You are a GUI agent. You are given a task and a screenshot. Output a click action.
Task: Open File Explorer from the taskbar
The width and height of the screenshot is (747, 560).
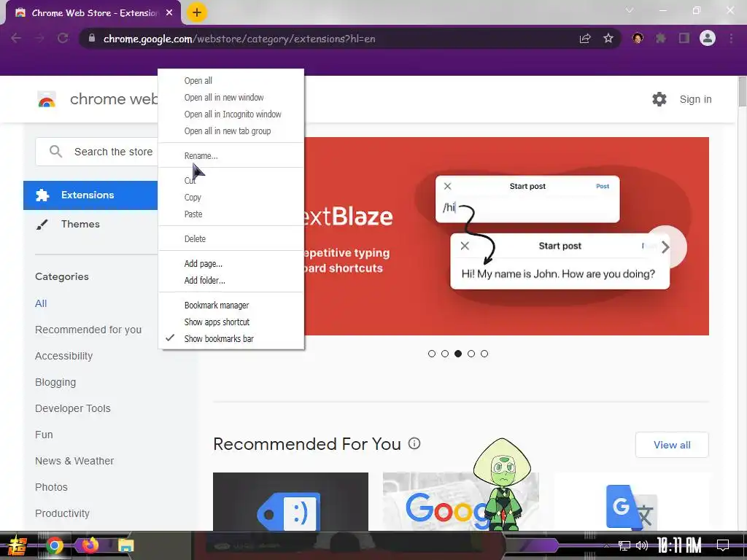pyautogui.click(x=125, y=545)
